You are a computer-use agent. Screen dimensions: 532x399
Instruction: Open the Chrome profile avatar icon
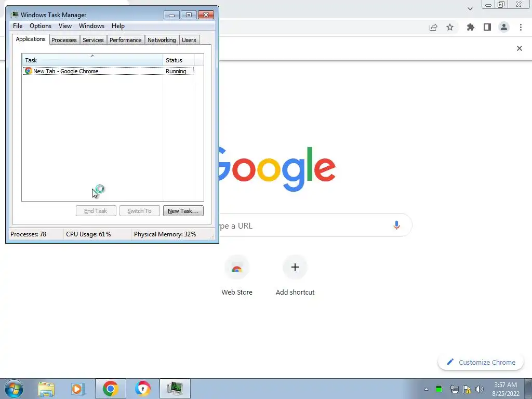point(504,27)
